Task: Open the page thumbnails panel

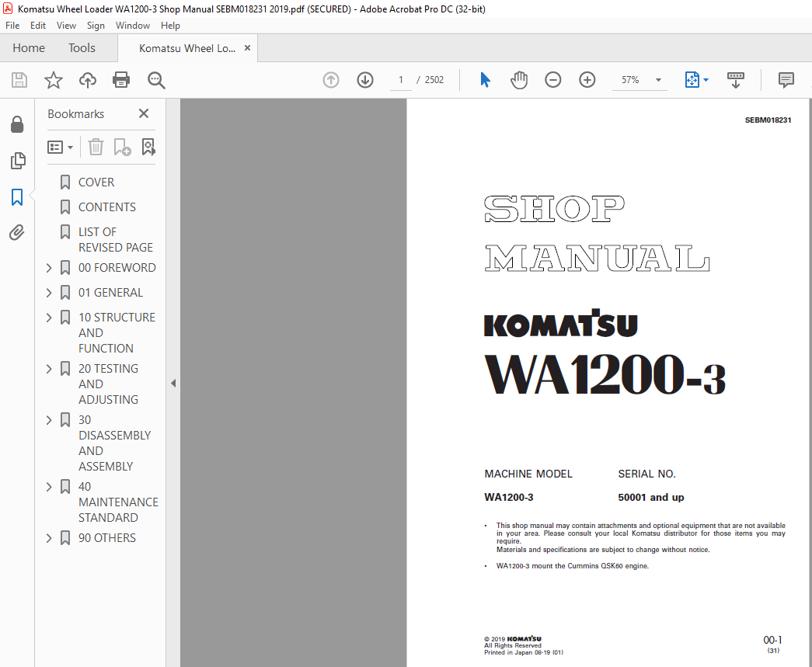Action: tap(17, 161)
